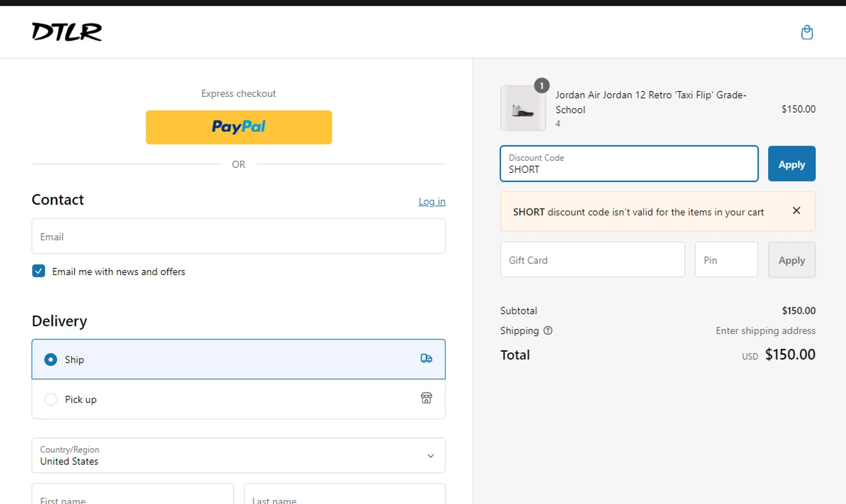
Task: Click the Last name field
Action: pyautogui.click(x=345, y=494)
